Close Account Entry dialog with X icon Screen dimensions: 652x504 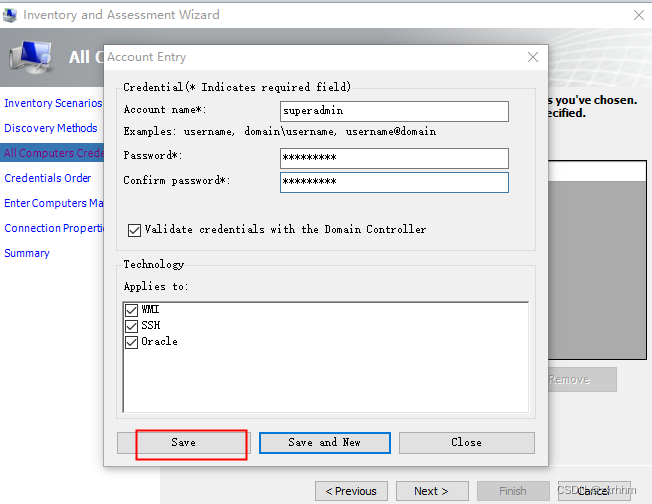(533, 57)
